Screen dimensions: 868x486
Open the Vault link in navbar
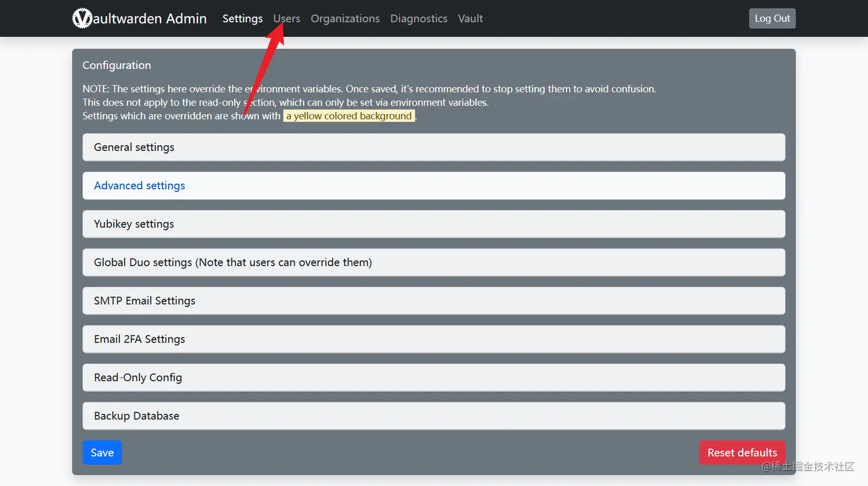tap(470, 18)
